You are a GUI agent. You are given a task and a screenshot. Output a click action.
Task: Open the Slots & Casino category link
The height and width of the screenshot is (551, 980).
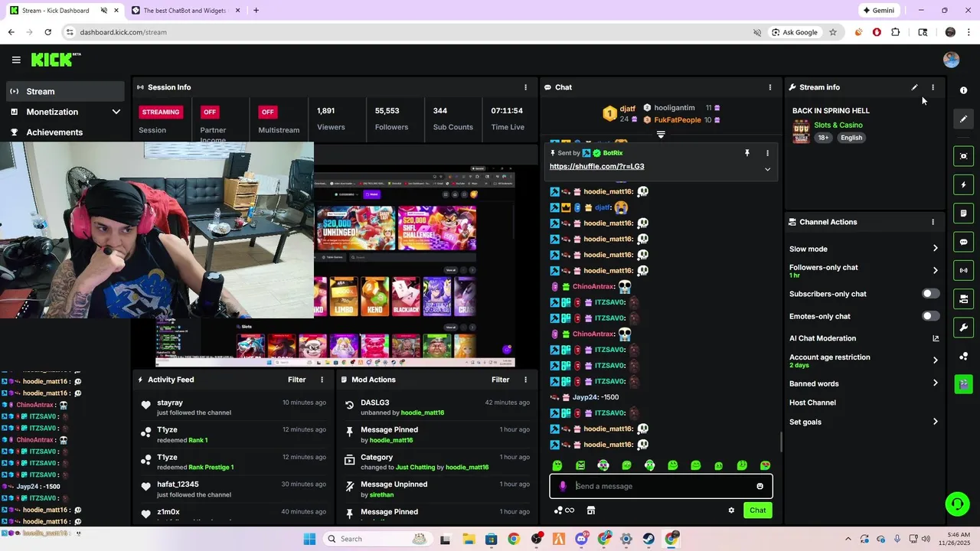(x=838, y=126)
